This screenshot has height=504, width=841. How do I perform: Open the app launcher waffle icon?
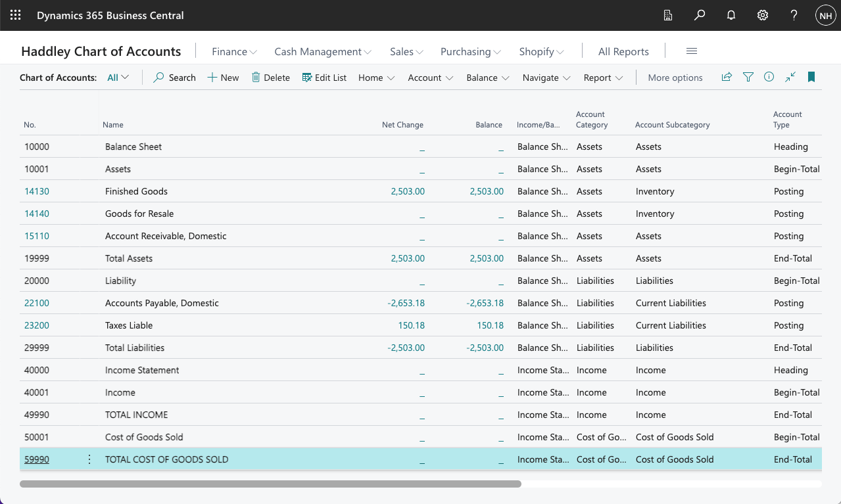tap(15, 15)
